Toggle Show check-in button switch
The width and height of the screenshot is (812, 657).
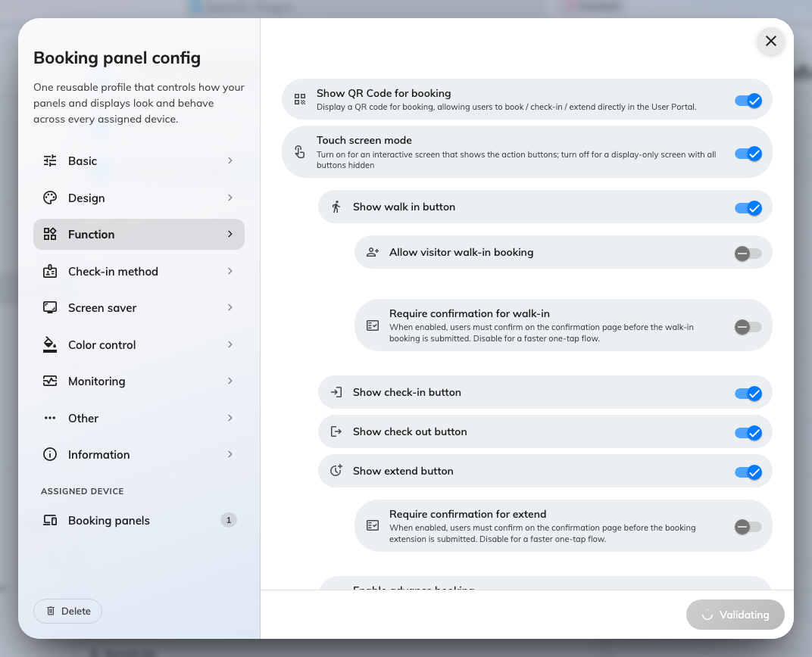tap(748, 394)
